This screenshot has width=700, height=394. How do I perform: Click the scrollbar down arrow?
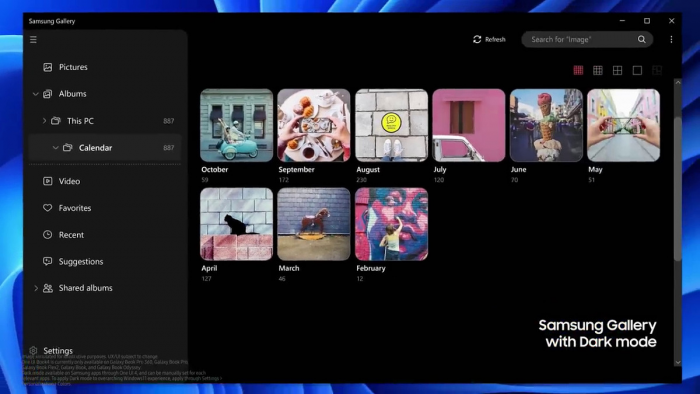[678, 363]
